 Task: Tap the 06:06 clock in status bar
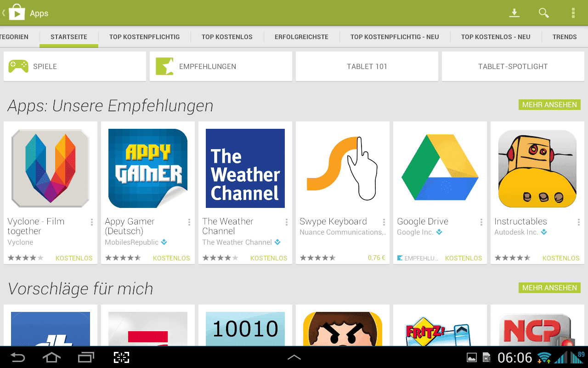(x=515, y=357)
